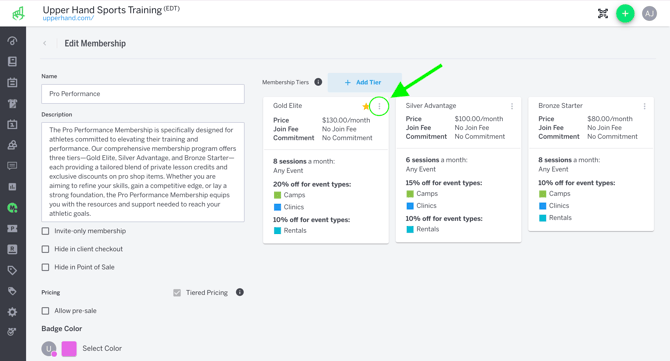The image size is (670, 361).
Task: Go back using the arrow beside Edit Membership
Action: click(x=45, y=43)
